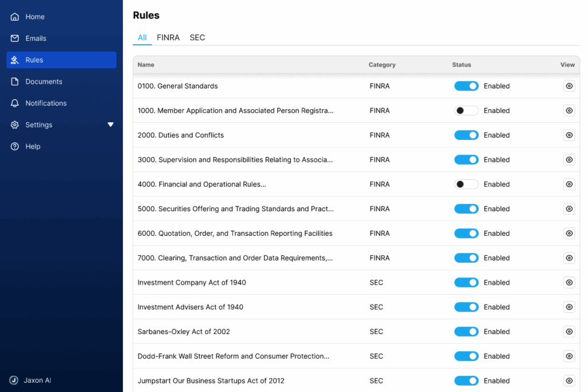Image resolution: width=588 pixels, height=392 pixels.
Task: Click the FINRA category cell for 7000. Clearing
Action: [x=380, y=258]
